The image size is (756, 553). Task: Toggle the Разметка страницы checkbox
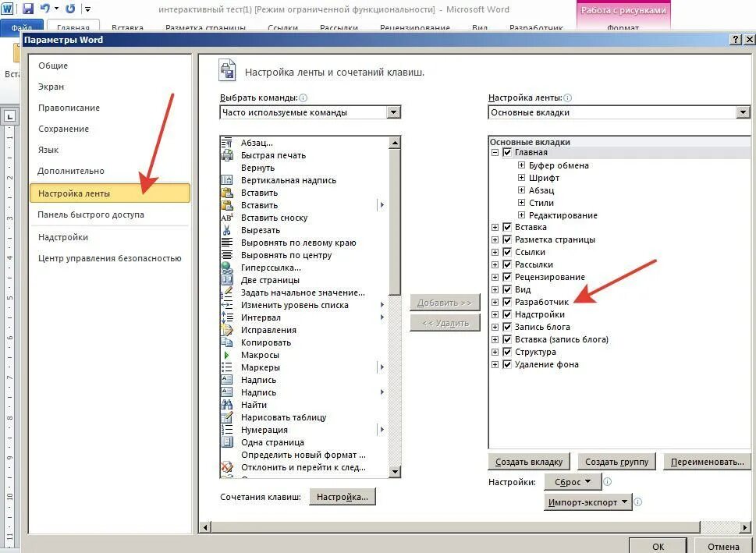[507, 239]
